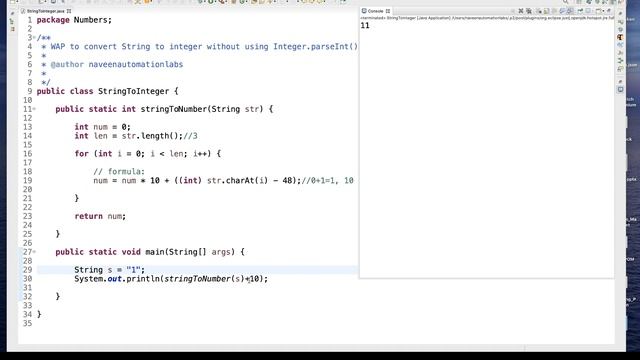
Task: Click the 'package Numbers;' line
Action: tap(74, 20)
